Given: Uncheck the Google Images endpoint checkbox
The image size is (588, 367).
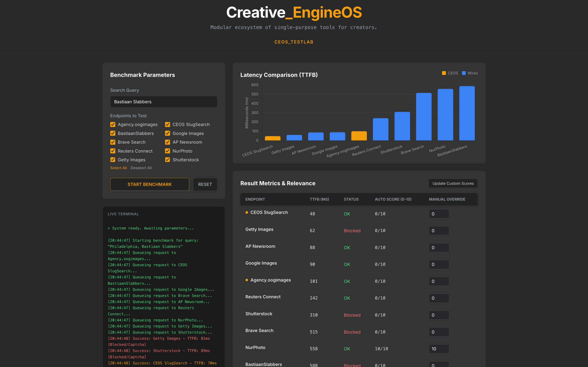Looking at the screenshot, I should click(167, 133).
